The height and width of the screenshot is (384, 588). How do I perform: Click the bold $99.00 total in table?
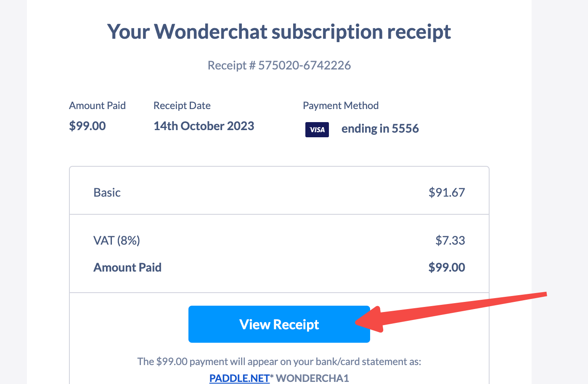tap(446, 268)
